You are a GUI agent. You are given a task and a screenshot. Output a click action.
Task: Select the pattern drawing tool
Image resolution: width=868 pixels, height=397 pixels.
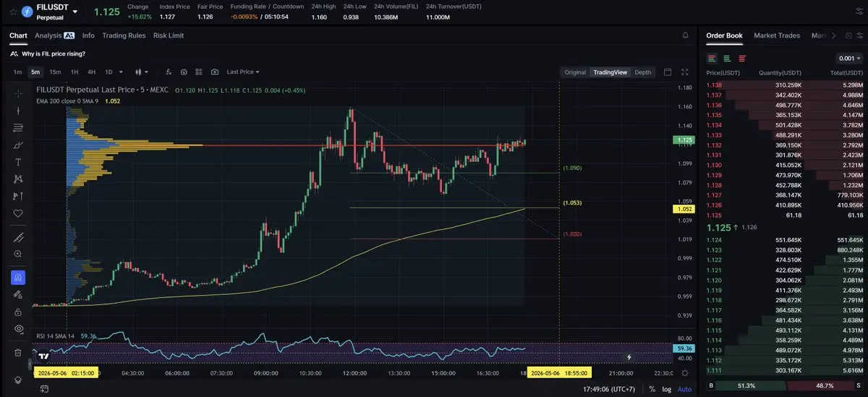(18, 179)
